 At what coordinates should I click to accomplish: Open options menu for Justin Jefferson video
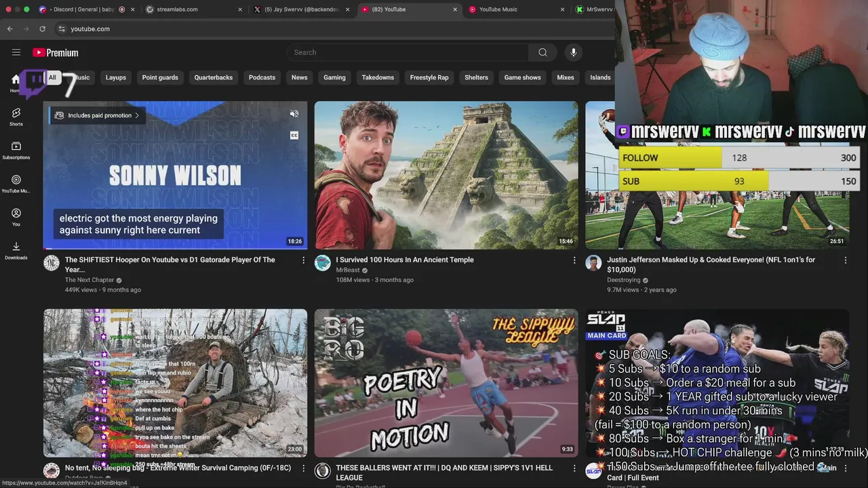[x=846, y=260]
